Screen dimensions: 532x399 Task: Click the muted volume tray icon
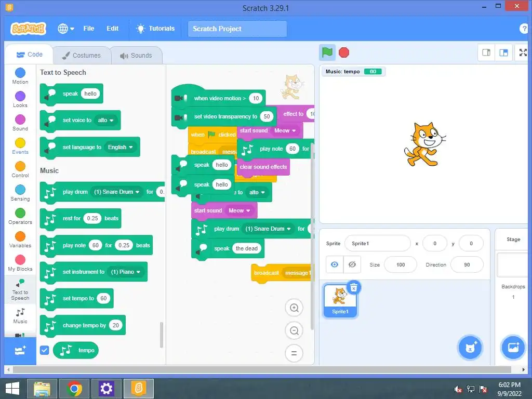pyautogui.click(x=458, y=389)
